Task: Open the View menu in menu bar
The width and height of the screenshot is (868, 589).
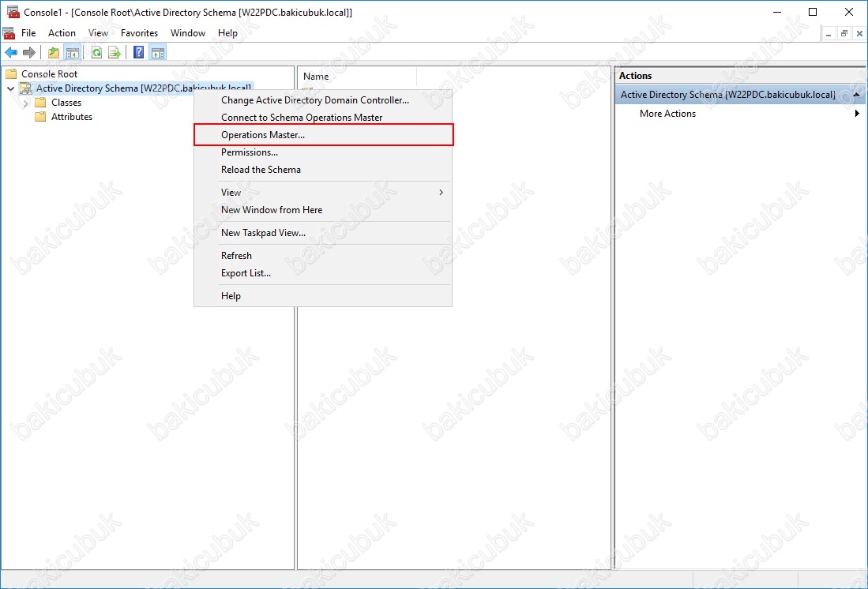Action: pos(98,33)
